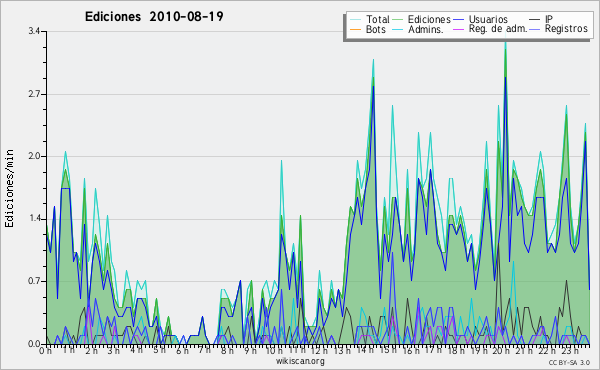600x370 pixels.
Task: Click the y-axis value 0.7
Action: point(34,281)
